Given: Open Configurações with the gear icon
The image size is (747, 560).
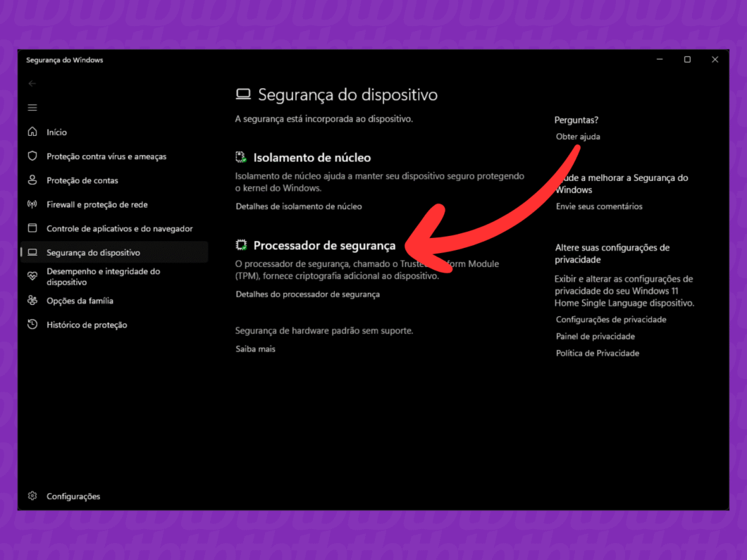Looking at the screenshot, I should point(31,496).
